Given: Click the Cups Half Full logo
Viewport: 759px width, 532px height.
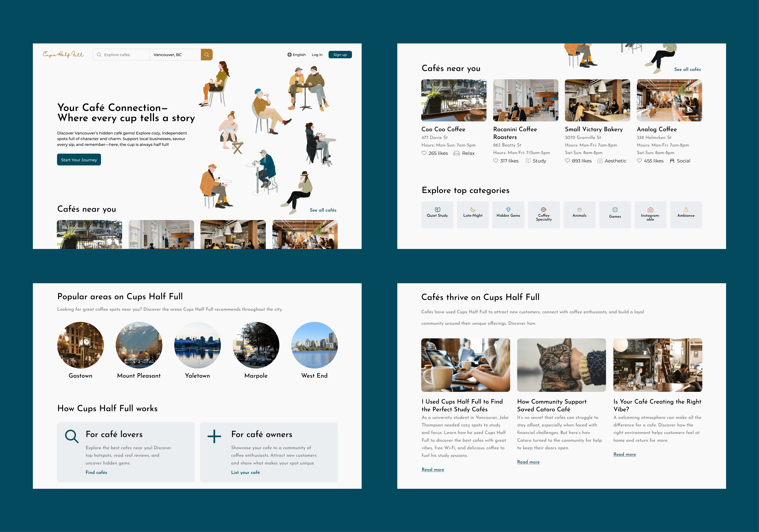Looking at the screenshot, I should click(x=63, y=54).
